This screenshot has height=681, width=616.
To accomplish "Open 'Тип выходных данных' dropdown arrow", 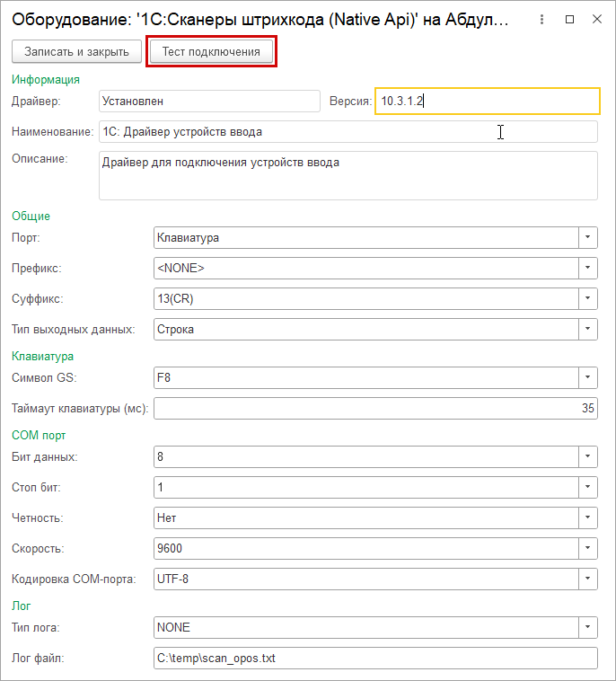I will point(587,329).
